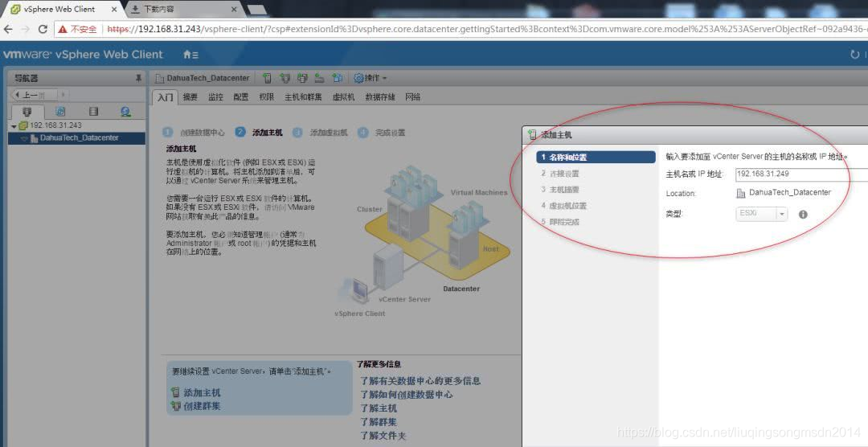Click the info icon next to 类型 dropdown
Image resolution: width=868 pixels, height=447 pixels.
(x=803, y=214)
